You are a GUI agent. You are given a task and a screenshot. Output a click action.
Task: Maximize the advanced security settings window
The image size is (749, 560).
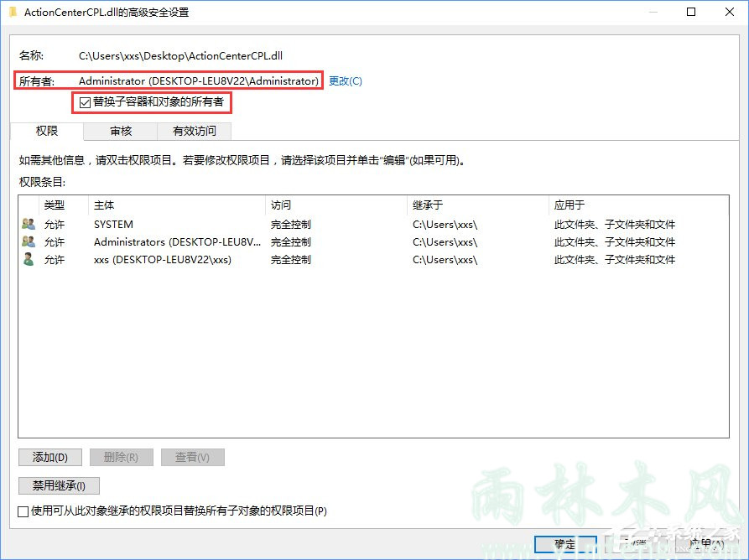691,12
